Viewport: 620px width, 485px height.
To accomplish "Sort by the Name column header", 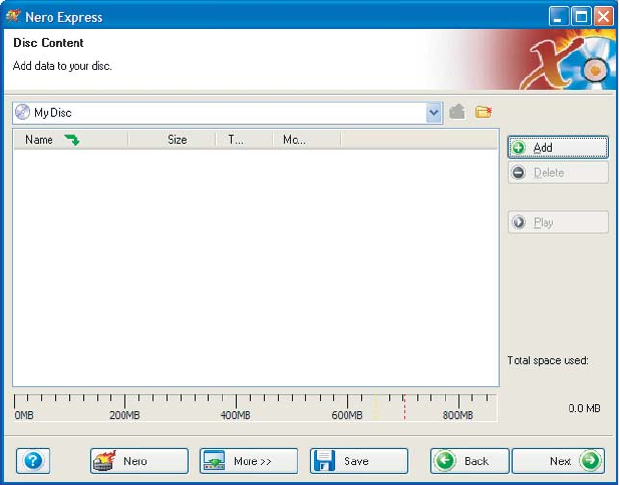I will point(71,140).
